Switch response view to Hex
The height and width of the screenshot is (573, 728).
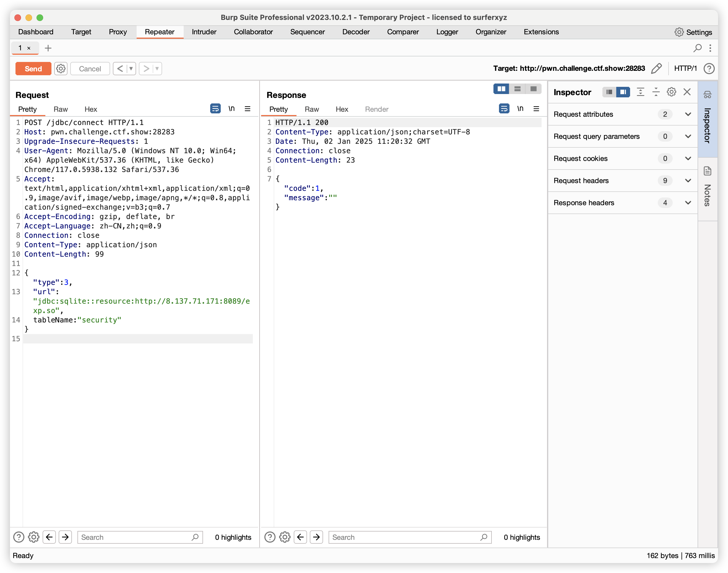(x=342, y=109)
